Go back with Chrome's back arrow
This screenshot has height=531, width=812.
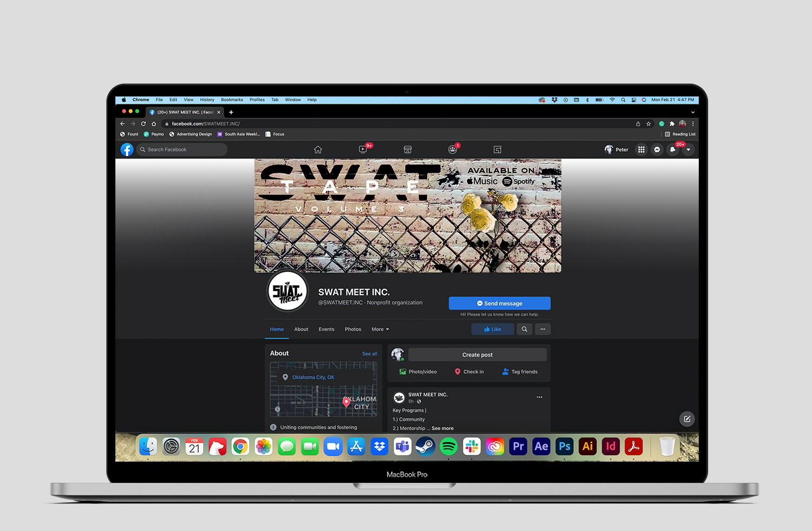(122, 124)
